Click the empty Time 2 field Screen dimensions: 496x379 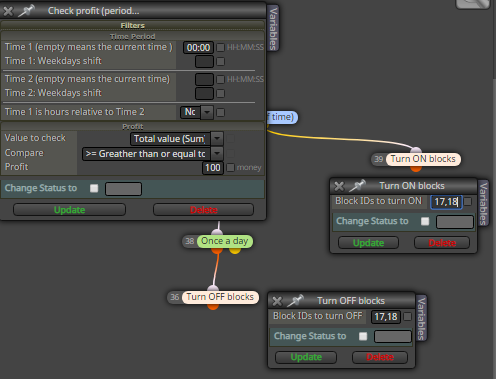204,79
